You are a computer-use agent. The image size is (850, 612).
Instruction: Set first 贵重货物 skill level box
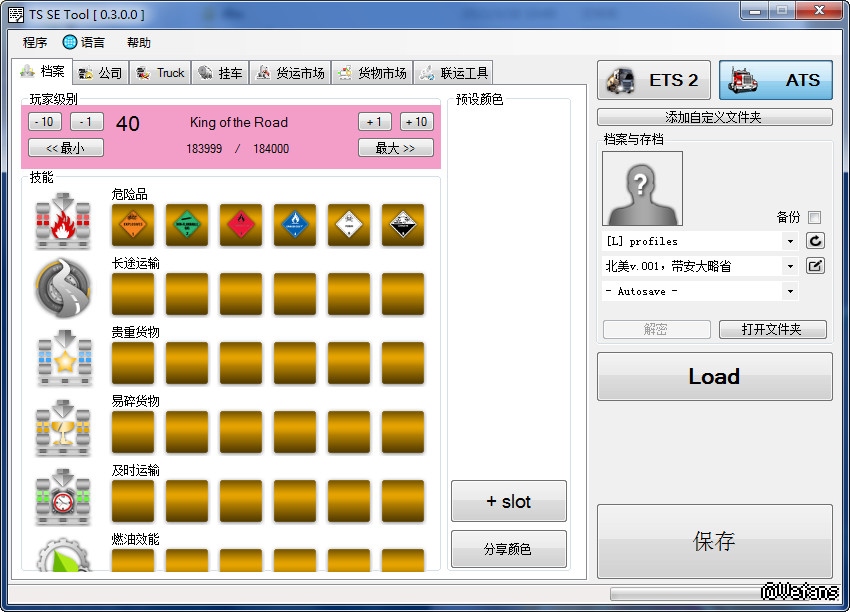(133, 363)
